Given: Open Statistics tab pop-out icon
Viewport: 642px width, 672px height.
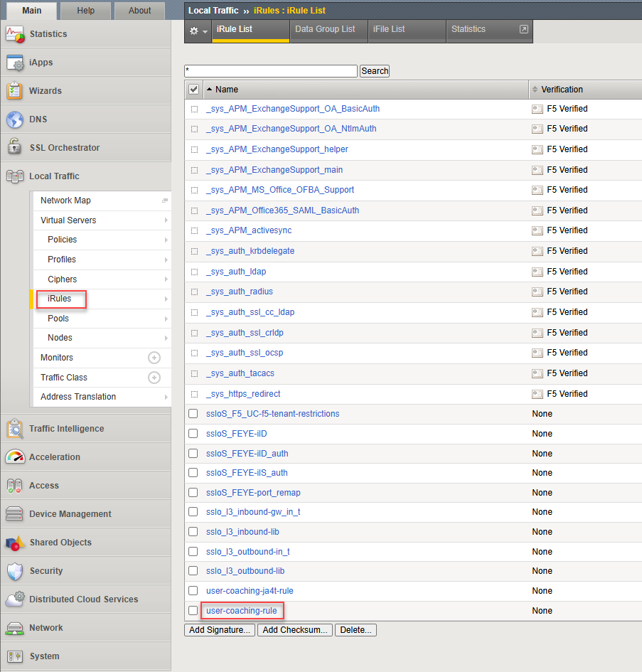Looking at the screenshot, I should click(524, 29).
